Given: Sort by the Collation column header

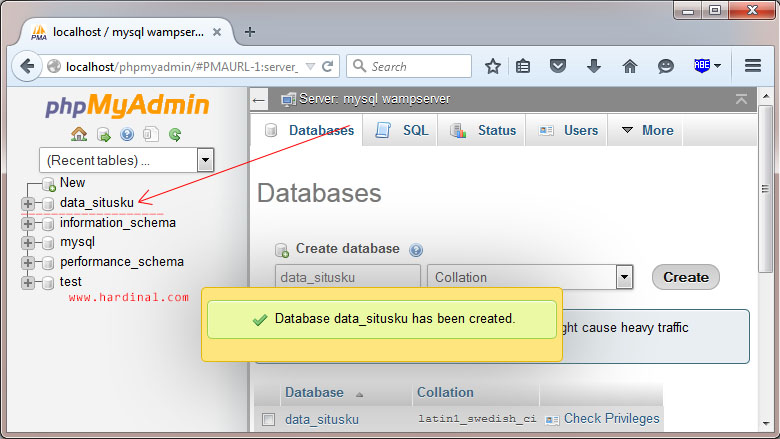Looking at the screenshot, I should (445, 392).
